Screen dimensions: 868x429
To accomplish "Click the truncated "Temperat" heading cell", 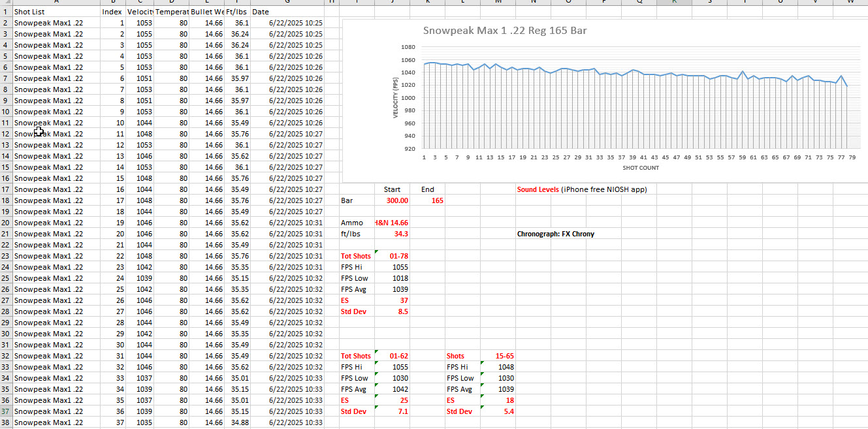I will coord(172,12).
